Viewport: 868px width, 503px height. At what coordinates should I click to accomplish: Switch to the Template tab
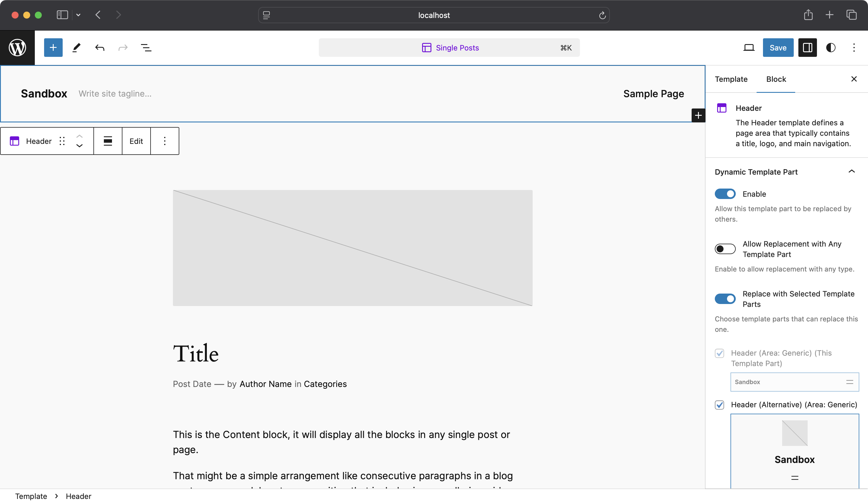[x=731, y=79]
